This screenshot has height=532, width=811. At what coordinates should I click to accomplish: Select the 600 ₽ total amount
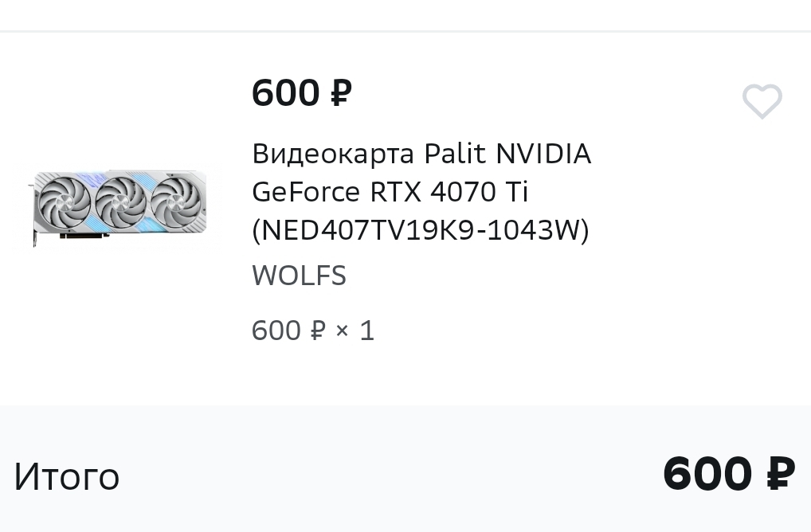click(x=729, y=473)
